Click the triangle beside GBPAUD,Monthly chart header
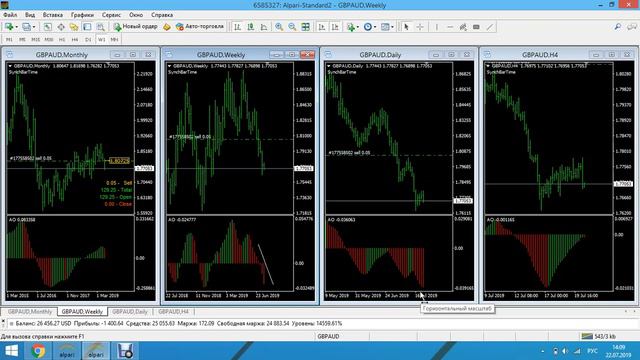The height and width of the screenshot is (360, 640). pyautogui.click(x=10, y=66)
